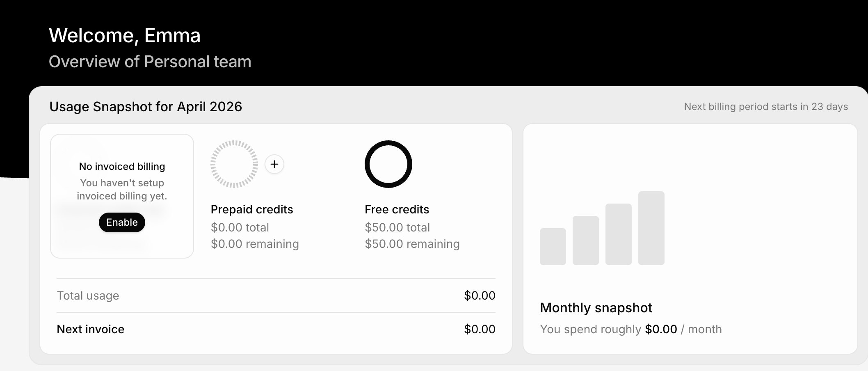
Task: Click the dashed prepaid credits ring
Action: click(x=234, y=164)
